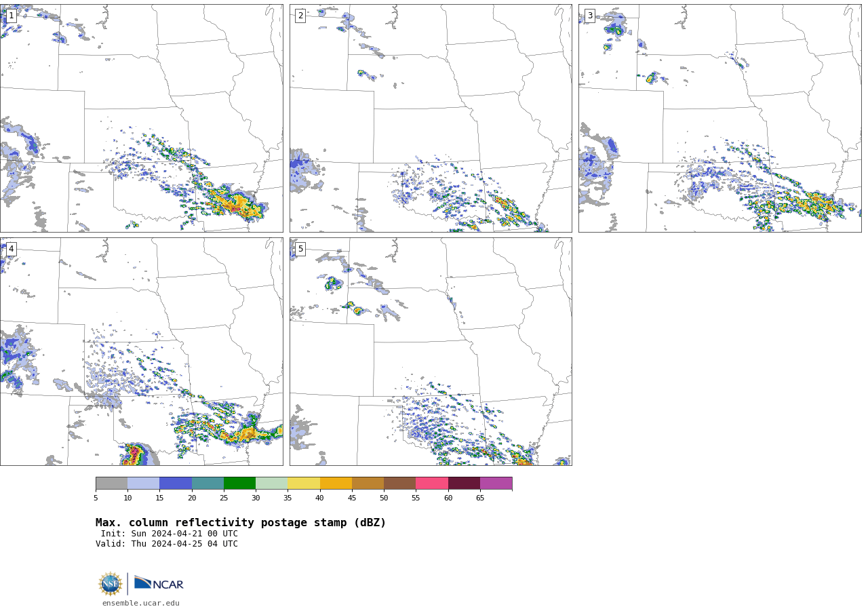
Task: Click the colorbar tick label 65
Action: [x=480, y=498]
